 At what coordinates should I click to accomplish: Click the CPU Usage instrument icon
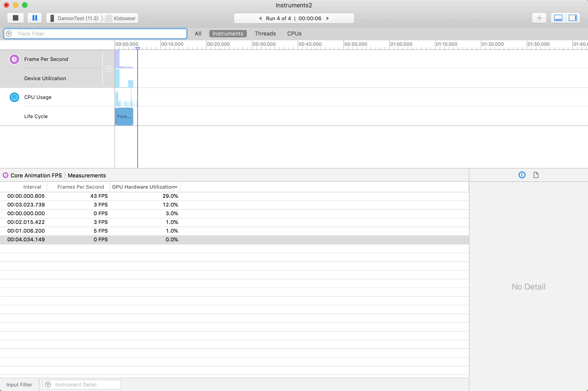[x=14, y=97]
